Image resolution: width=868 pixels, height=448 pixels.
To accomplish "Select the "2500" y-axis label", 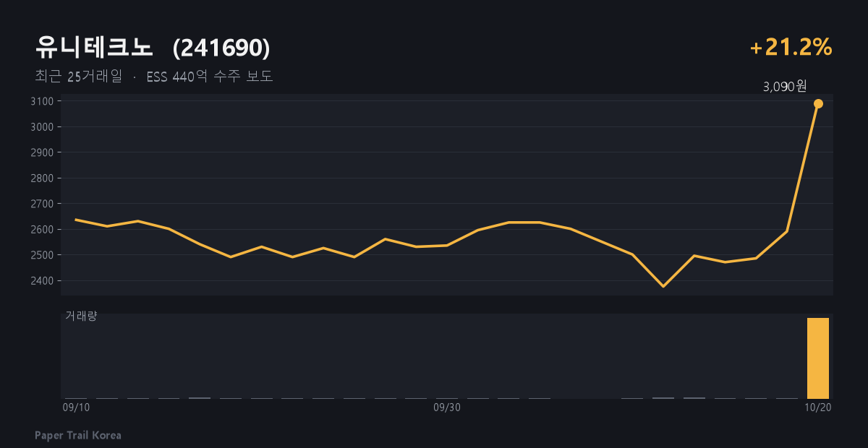I will click(42, 255).
